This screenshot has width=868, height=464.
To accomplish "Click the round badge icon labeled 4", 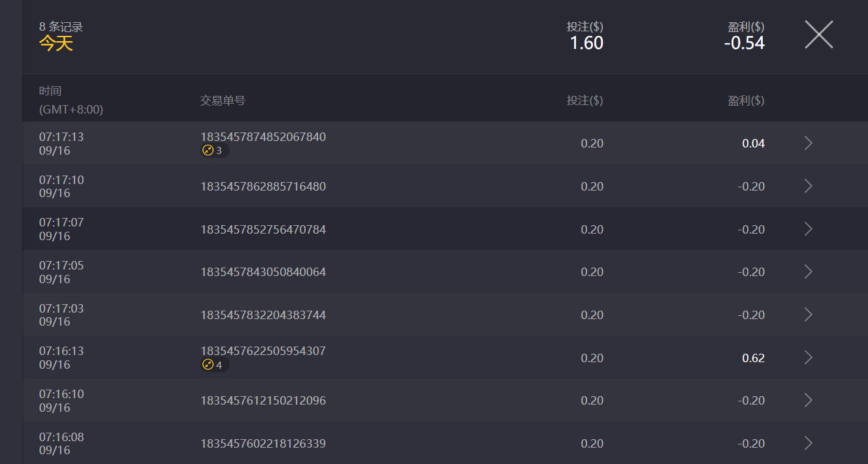I will tap(208, 365).
